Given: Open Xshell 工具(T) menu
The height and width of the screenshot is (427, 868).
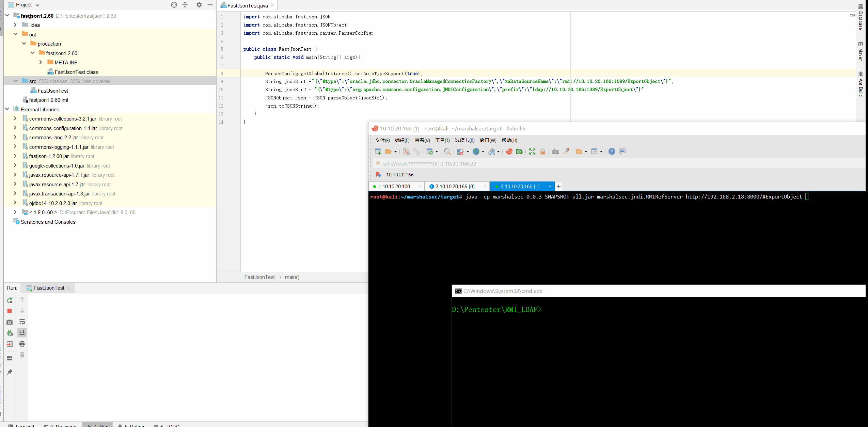Looking at the screenshot, I should [x=442, y=140].
